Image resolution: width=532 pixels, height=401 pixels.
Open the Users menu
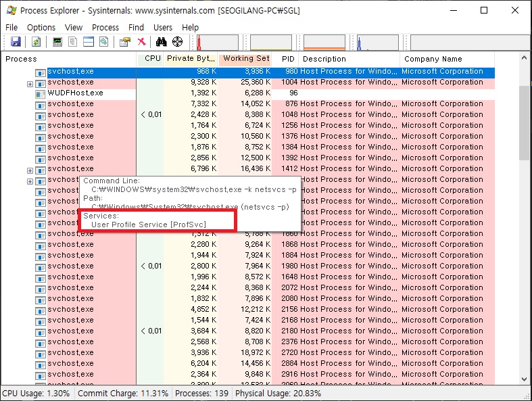point(163,27)
